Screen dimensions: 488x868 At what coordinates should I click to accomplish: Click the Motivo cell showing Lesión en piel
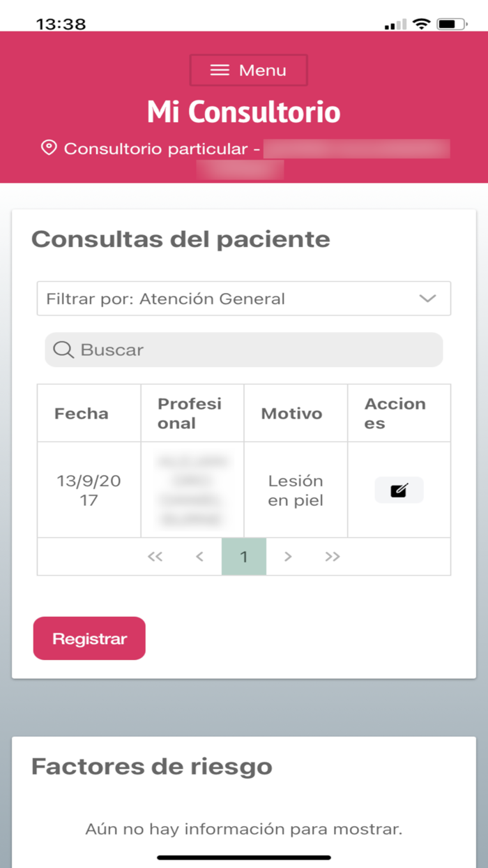pyautogui.click(x=295, y=490)
